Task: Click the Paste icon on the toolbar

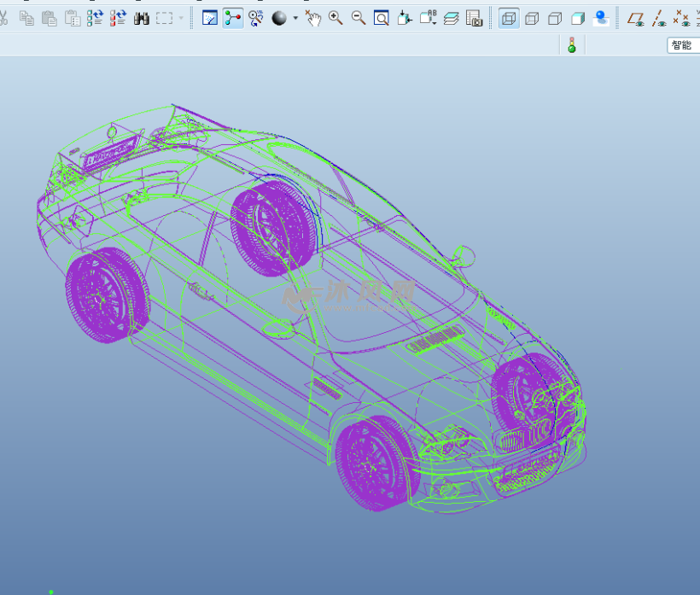Action: (49, 17)
